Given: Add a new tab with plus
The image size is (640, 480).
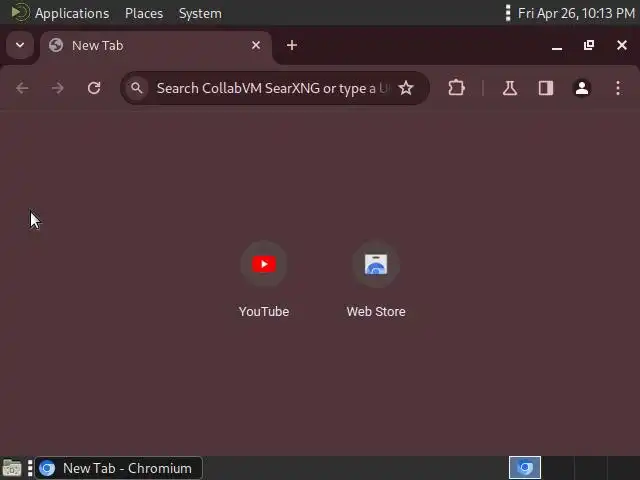Looking at the screenshot, I should (x=292, y=45).
